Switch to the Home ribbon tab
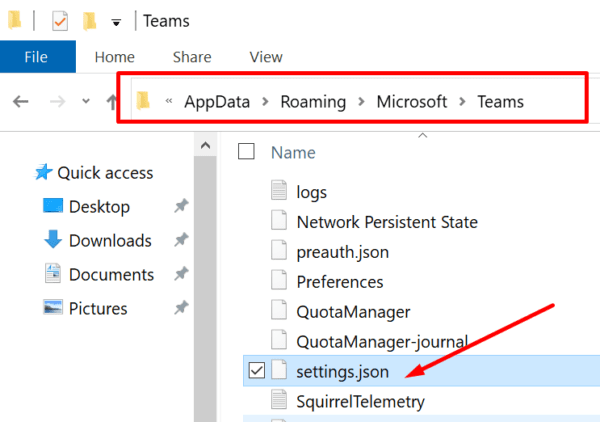 [114, 57]
